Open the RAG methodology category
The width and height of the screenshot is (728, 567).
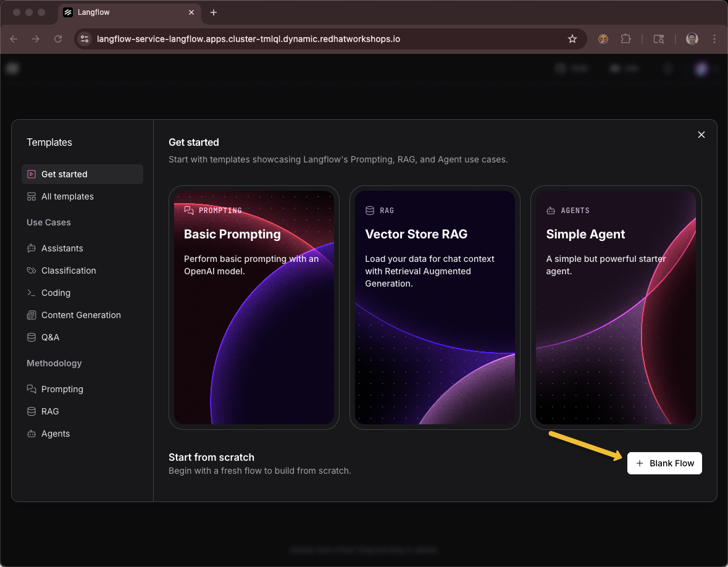click(x=49, y=411)
